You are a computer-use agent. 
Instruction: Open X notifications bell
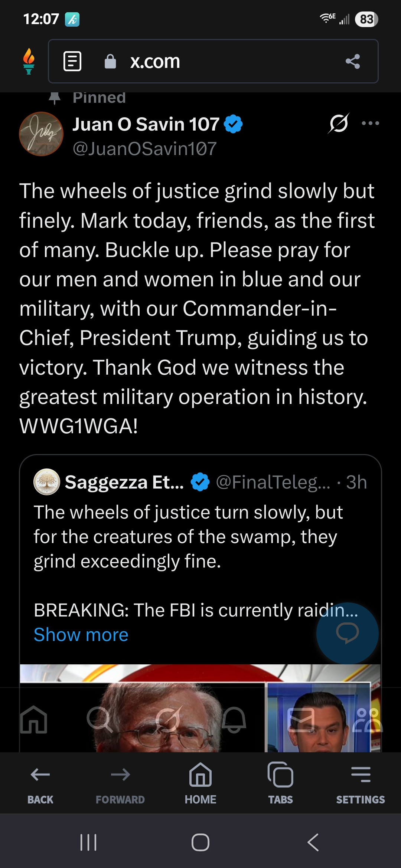pyautogui.click(x=234, y=720)
